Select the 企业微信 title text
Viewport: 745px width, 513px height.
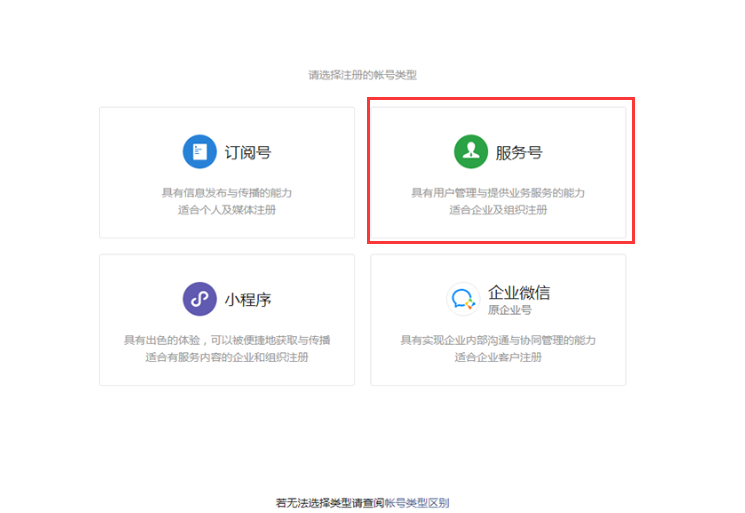pos(519,292)
